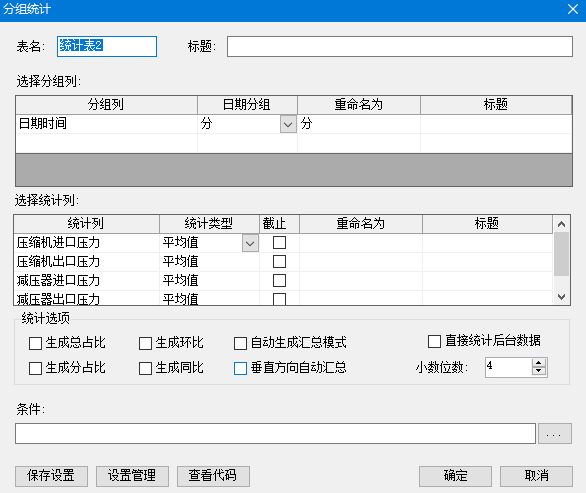Decrease 小数位数 with down arrow
The height and width of the screenshot is (493, 586).
pyautogui.click(x=539, y=372)
